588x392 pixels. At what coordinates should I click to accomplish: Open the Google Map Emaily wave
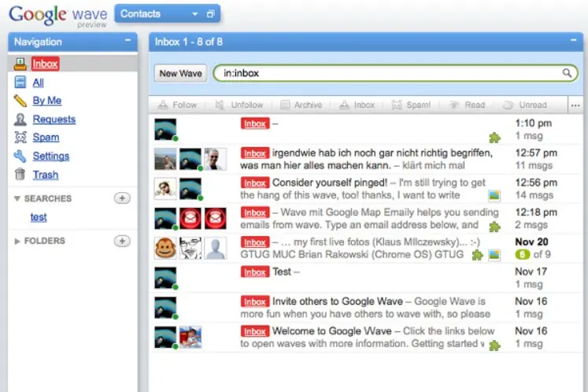[x=368, y=219]
